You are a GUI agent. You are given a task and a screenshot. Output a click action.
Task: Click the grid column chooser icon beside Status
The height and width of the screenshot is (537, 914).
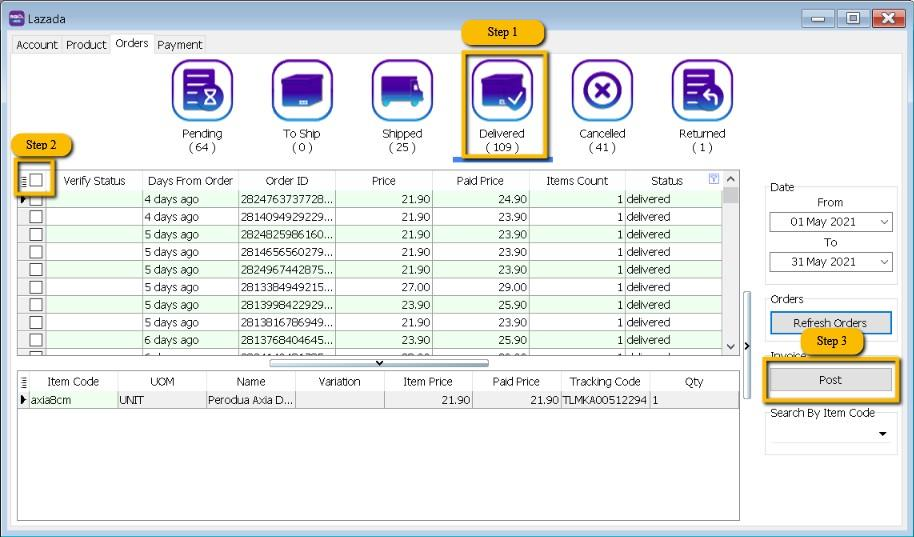713,180
